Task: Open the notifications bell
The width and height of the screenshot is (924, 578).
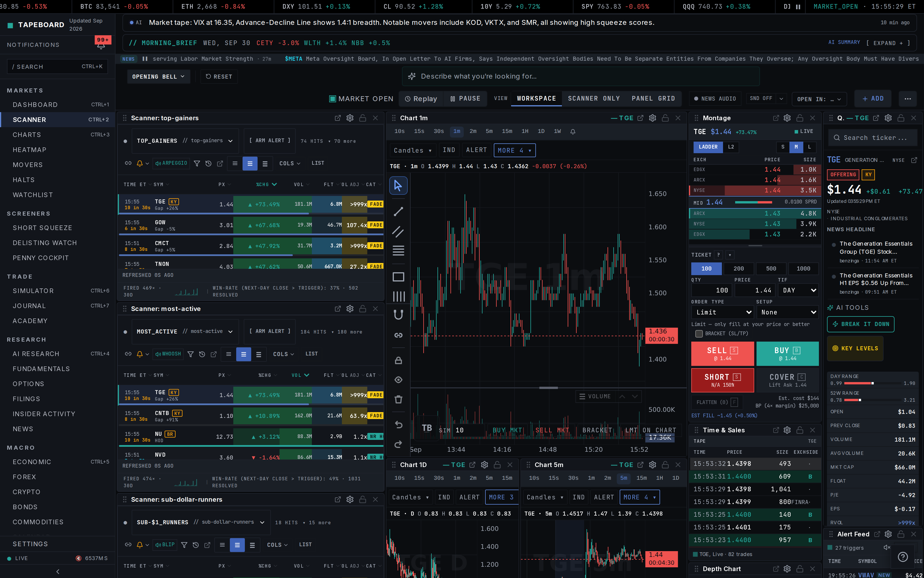Action: tap(101, 45)
